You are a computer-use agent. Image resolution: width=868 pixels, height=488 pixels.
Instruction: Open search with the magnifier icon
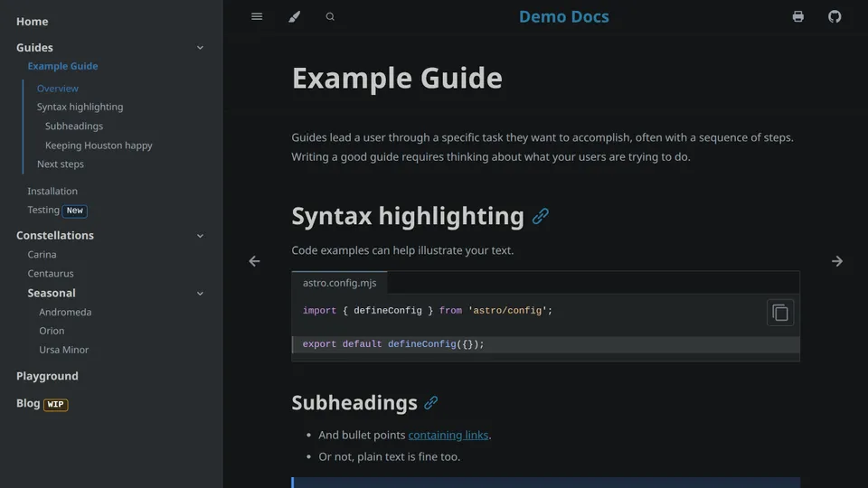pyautogui.click(x=330, y=16)
